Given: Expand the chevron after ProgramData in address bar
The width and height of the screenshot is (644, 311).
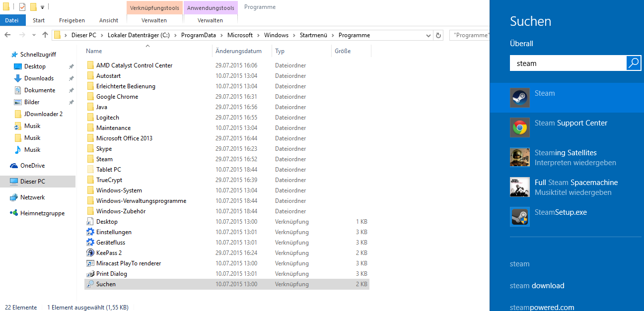Looking at the screenshot, I should tap(222, 35).
